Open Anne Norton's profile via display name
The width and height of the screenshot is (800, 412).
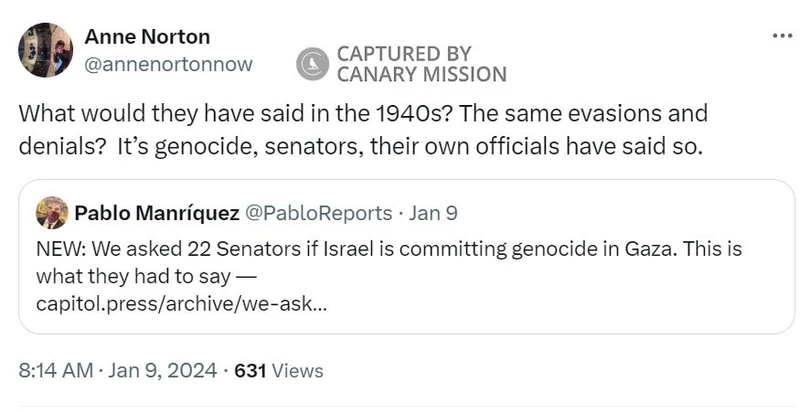tap(147, 37)
